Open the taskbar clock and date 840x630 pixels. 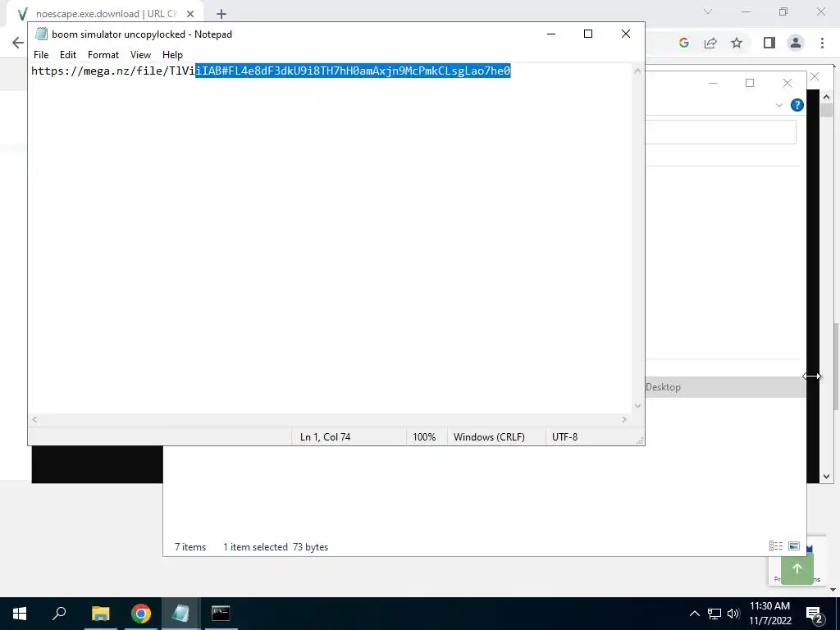[x=769, y=614]
